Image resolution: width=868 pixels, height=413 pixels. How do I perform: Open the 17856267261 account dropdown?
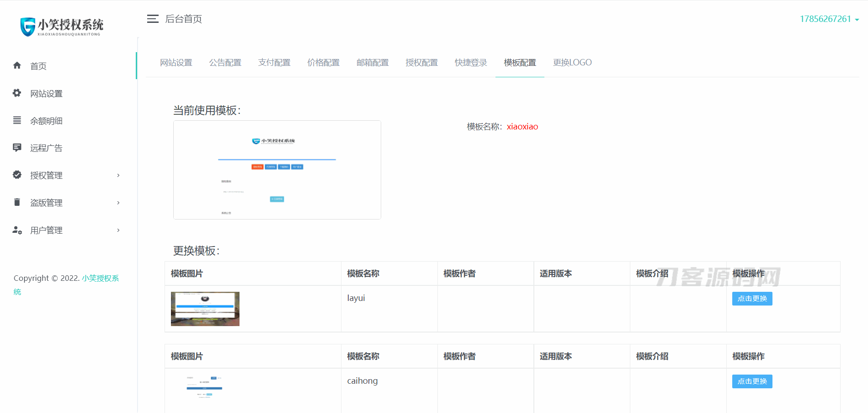tap(829, 19)
